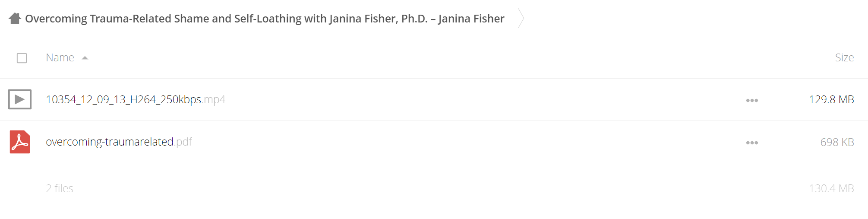Image resolution: width=868 pixels, height=219 pixels.
Task: Open 10354_12_09_13_H264_250kbps.mp4 file
Action: (136, 99)
